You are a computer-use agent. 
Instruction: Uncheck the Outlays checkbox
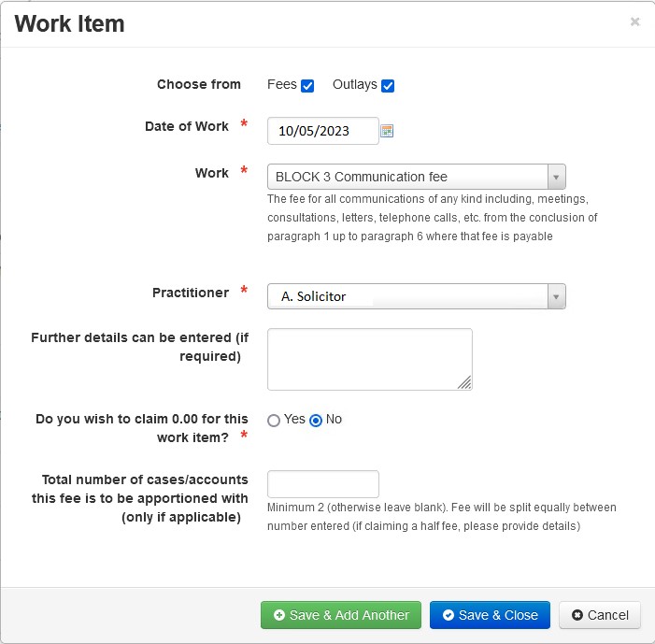pos(388,86)
